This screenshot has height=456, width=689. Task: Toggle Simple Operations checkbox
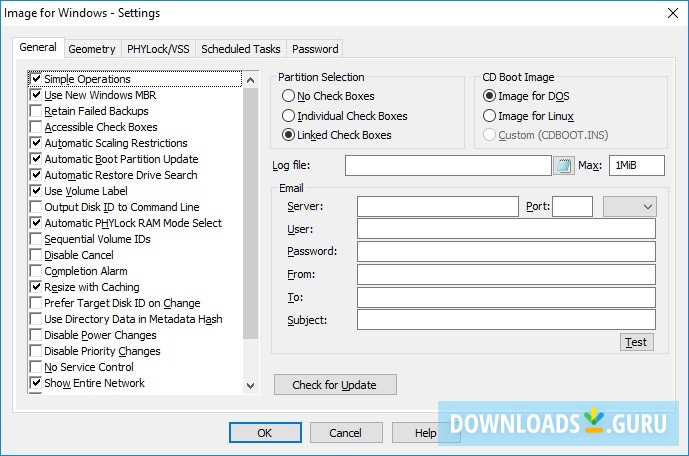[36, 79]
